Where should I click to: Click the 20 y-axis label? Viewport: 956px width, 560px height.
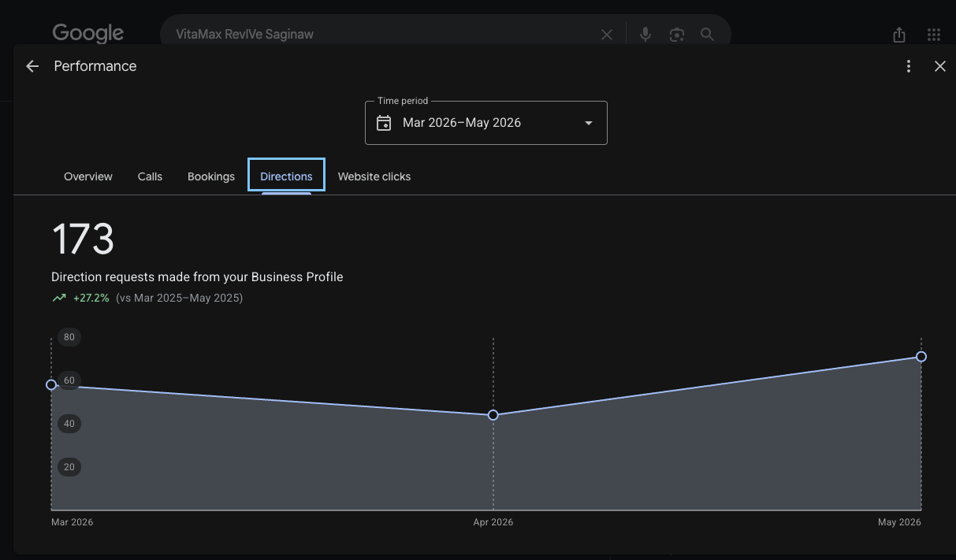pyautogui.click(x=69, y=467)
